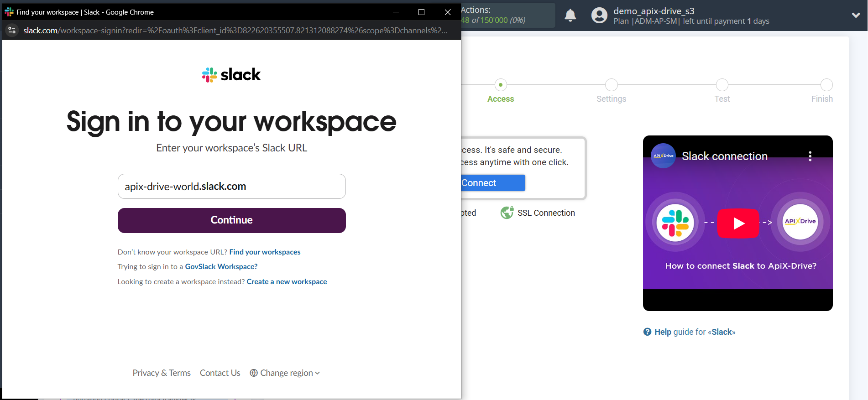Click the SSL Connection label
The image size is (868, 400).
pos(546,213)
